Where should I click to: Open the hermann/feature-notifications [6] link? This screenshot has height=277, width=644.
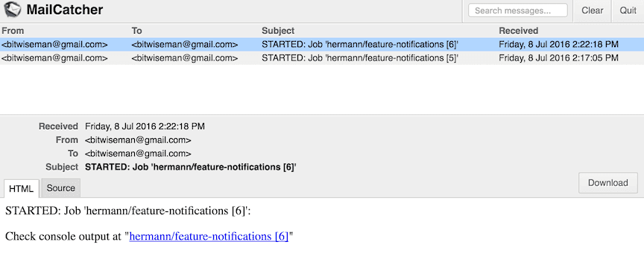(x=209, y=237)
